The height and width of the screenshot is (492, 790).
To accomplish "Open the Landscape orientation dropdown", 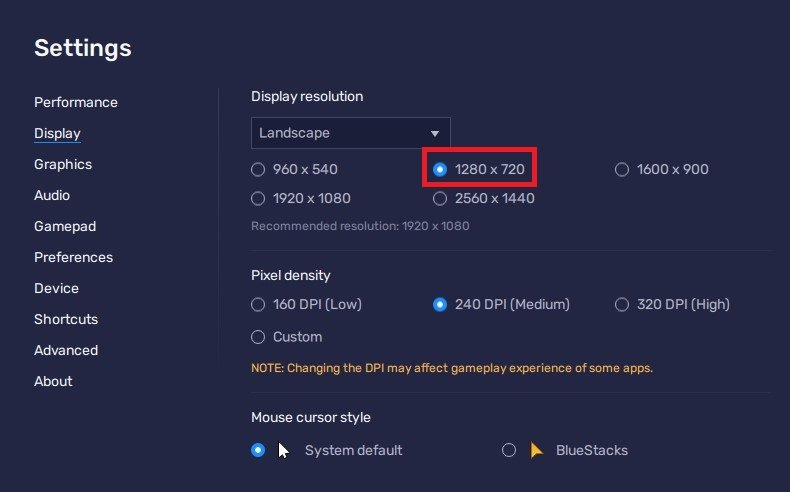I will pyautogui.click(x=350, y=133).
